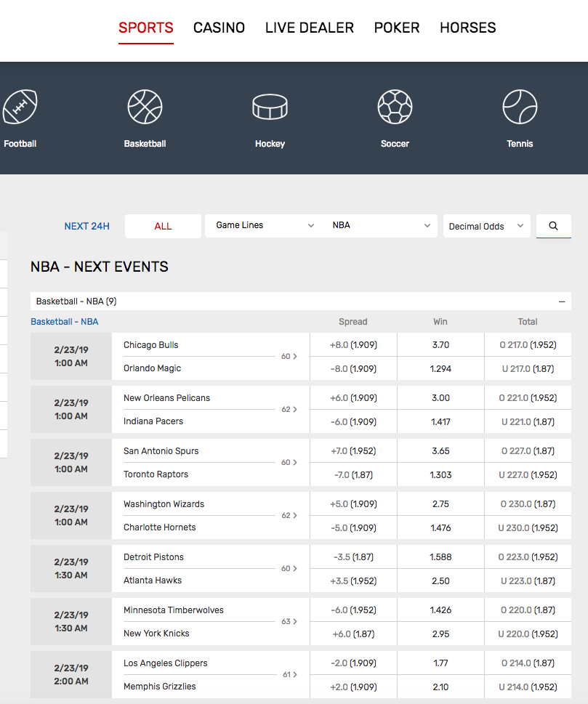This screenshot has width=588, height=704.
Task: Select Over 217.0 total bet
Action: 528,345
